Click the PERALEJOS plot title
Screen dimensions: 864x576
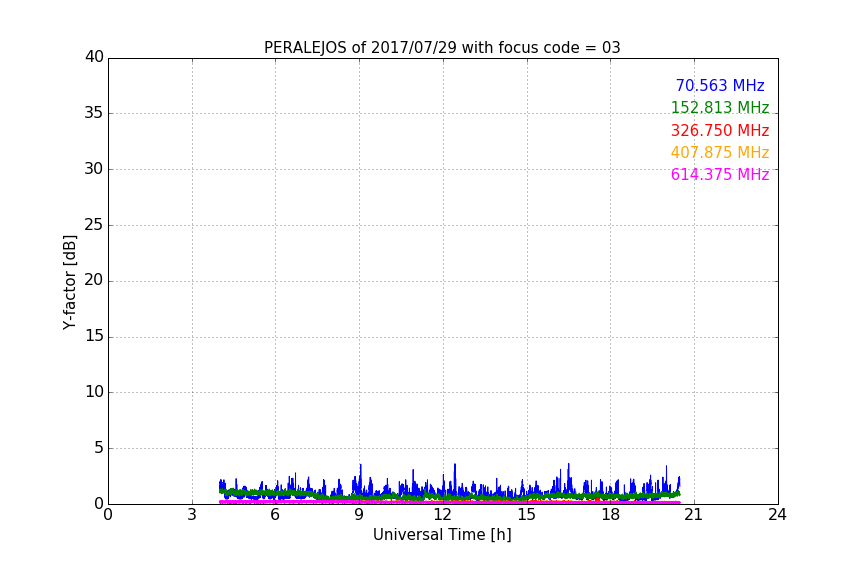click(x=442, y=48)
